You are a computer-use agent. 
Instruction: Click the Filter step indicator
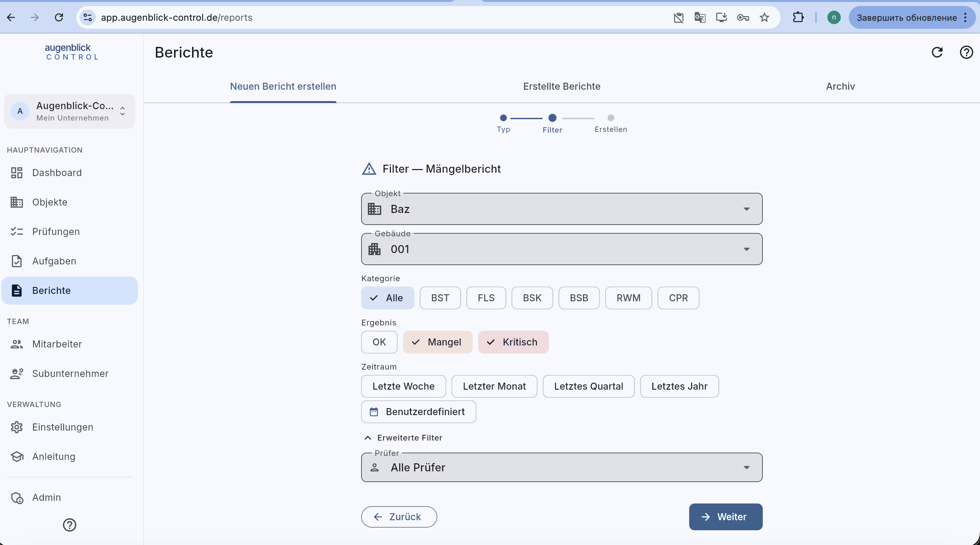point(552,123)
